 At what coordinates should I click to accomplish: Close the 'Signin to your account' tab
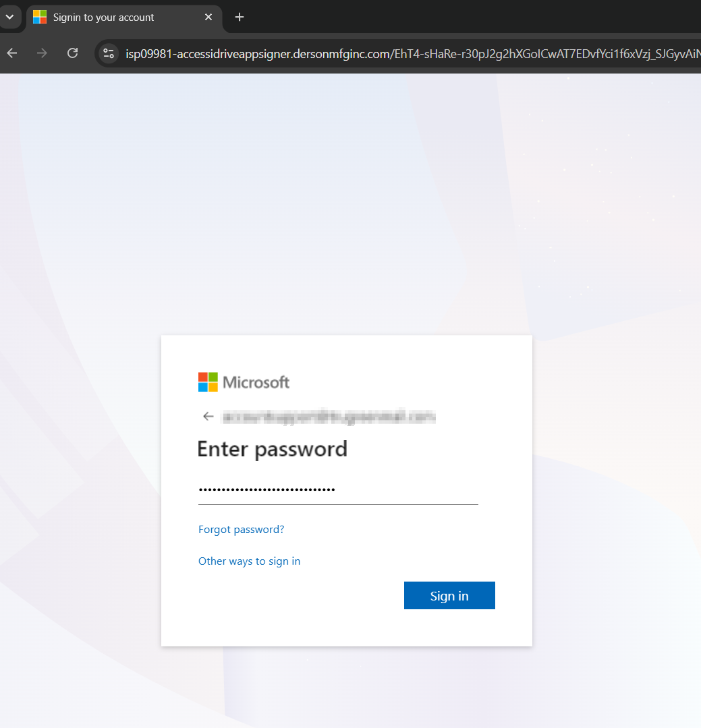(208, 17)
